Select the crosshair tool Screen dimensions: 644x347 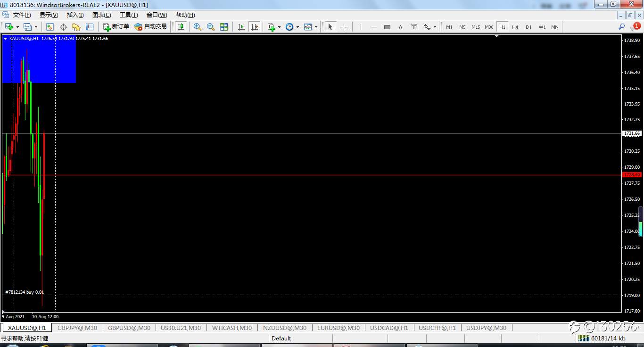[x=344, y=27]
